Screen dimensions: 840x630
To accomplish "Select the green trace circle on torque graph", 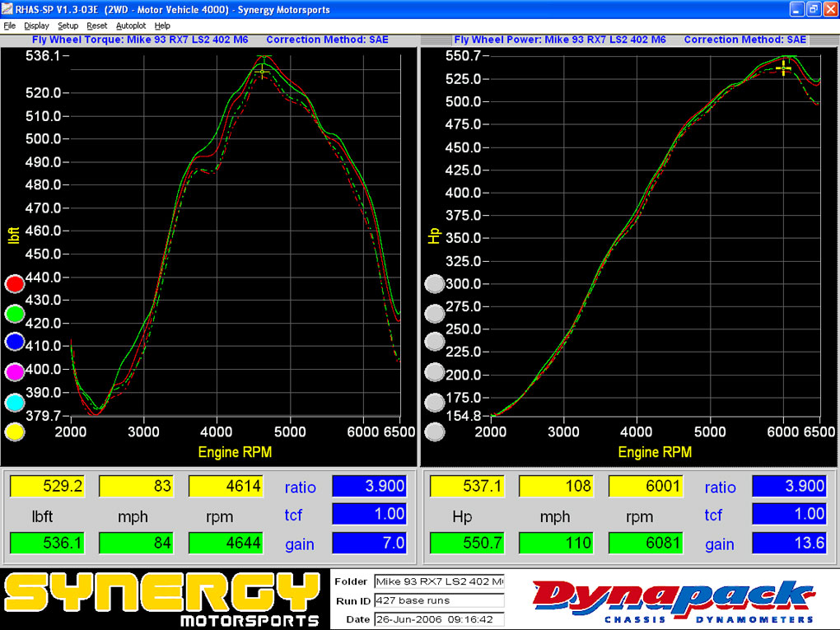I will click(14, 314).
